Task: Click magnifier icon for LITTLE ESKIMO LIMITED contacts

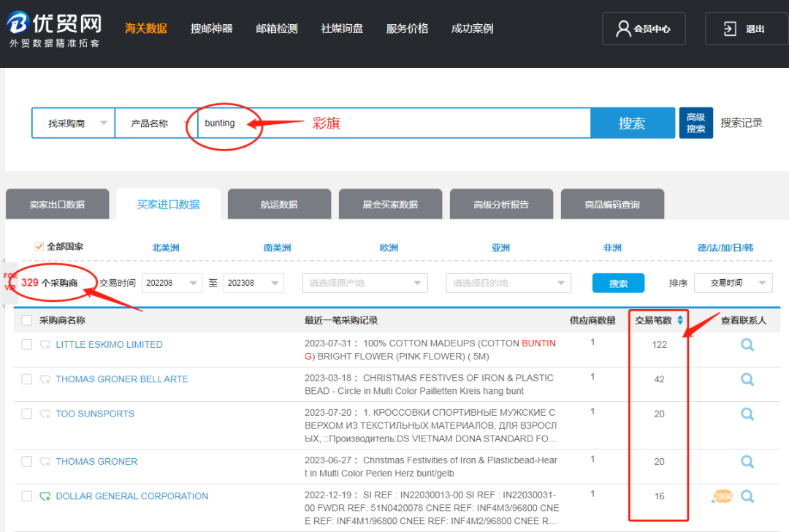Action: [x=747, y=345]
